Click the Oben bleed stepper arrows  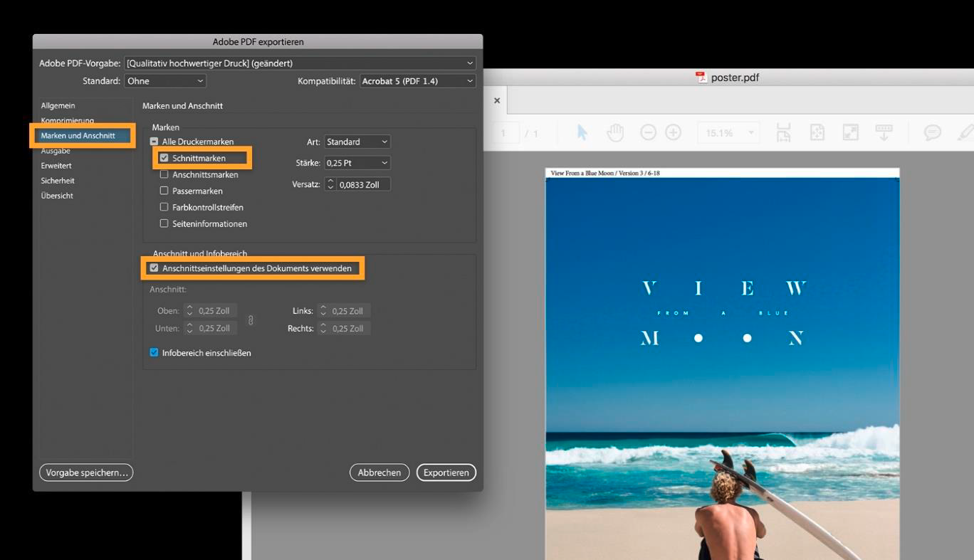tap(189, 311)
